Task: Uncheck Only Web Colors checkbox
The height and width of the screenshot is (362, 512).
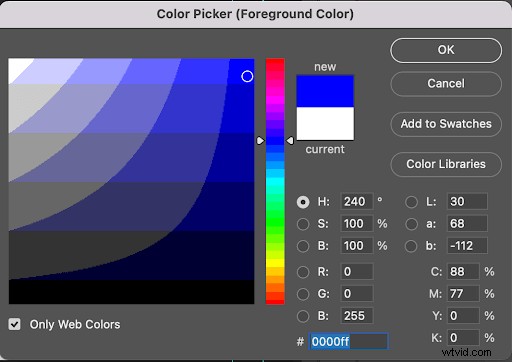Action: [x=15, y=324]
